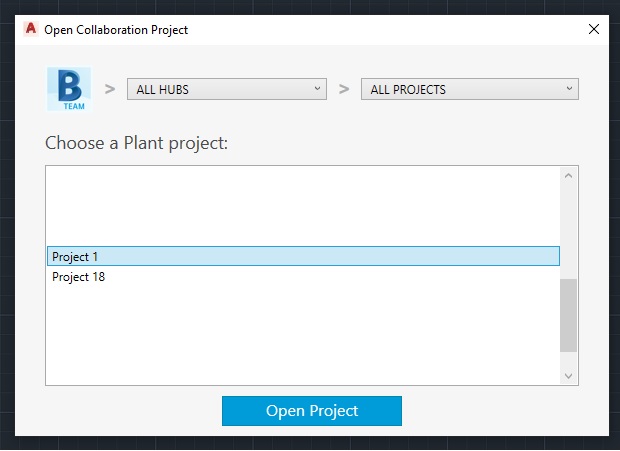Viewport: 620px width, 451px height.
Task: Click the AutoCAD logo in title bar
Action: tap(30, 29)
